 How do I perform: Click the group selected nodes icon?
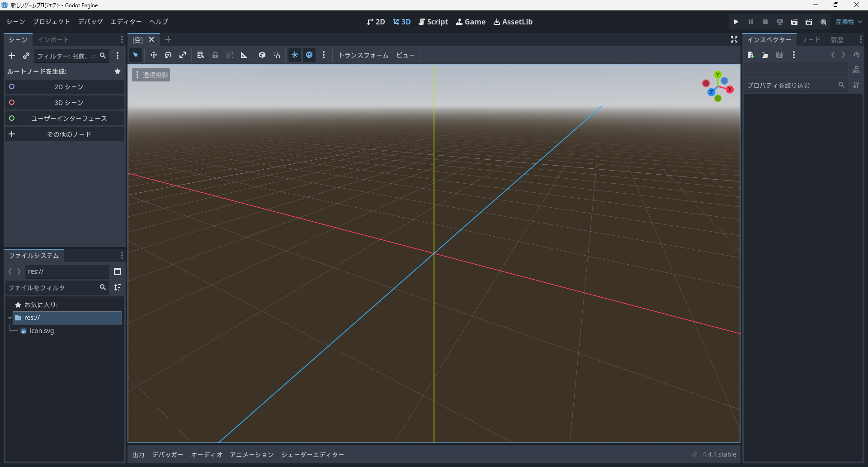pyautogui.click(x=230, y=55)
